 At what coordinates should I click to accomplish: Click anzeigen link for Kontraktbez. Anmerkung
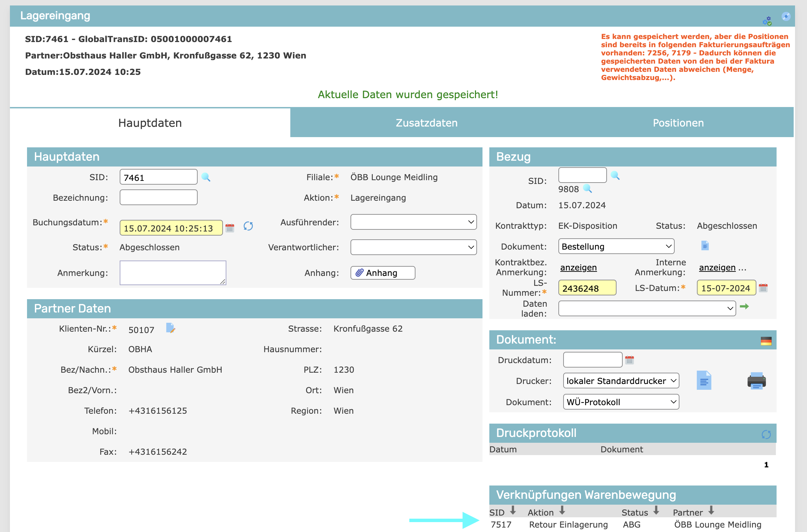578,268
